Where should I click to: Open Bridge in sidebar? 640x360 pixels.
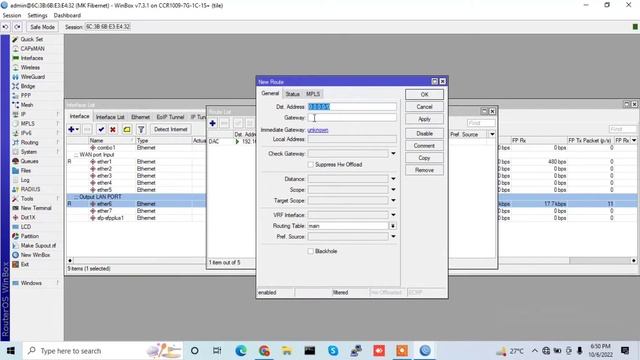point(28,86)
